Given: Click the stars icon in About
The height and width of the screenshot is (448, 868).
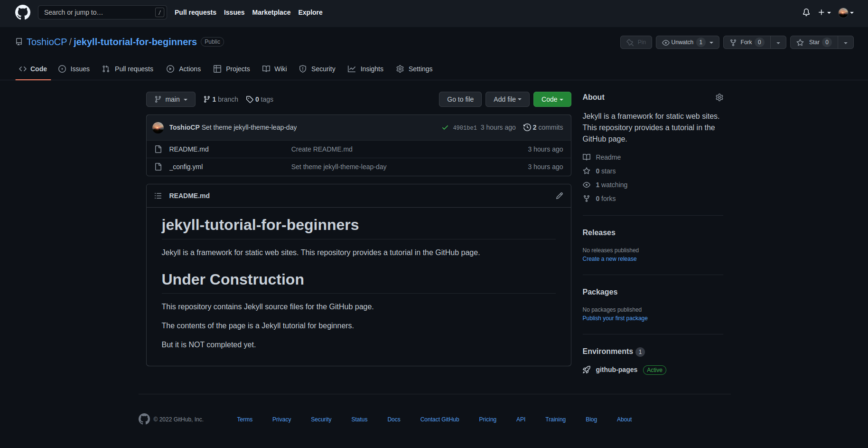Looking at the screenshot, I should 587,171.
